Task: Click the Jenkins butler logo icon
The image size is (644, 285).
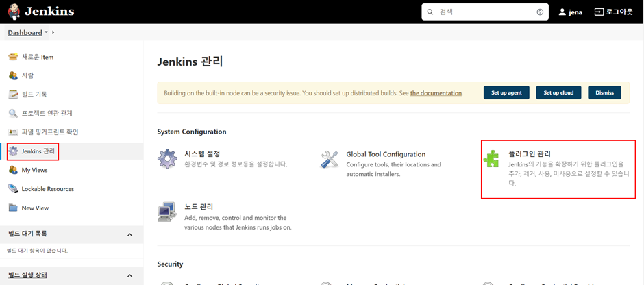Action: click(x=14, y=12)
